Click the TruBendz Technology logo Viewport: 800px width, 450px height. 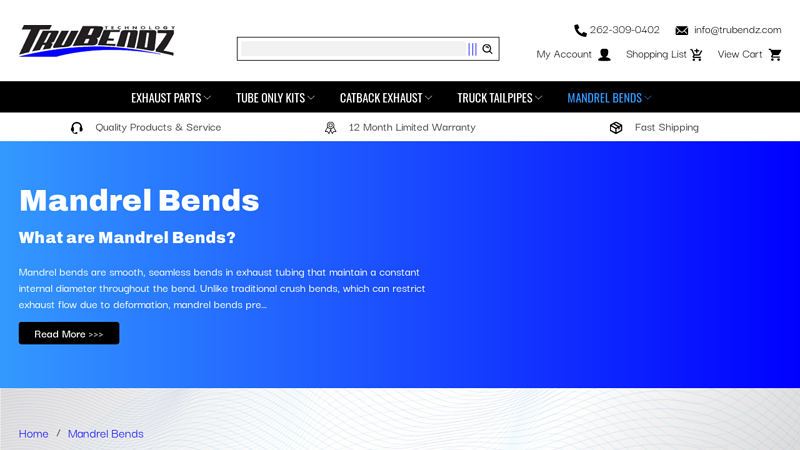(x=97, y=41)
